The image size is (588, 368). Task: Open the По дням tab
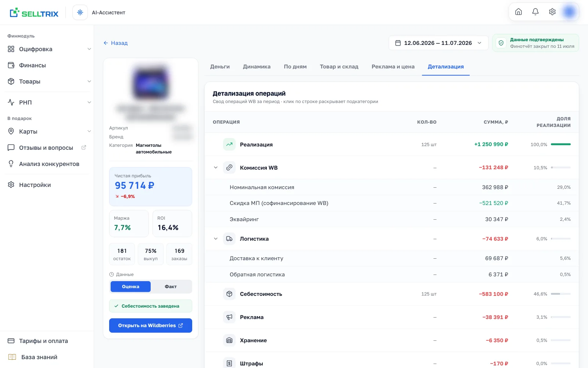click(295, 67)
